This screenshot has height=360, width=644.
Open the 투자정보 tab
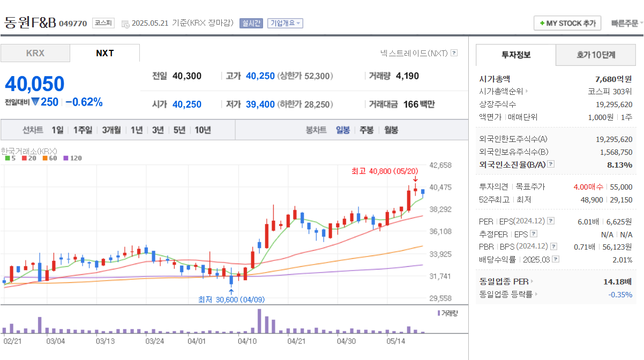coord(516,55)
